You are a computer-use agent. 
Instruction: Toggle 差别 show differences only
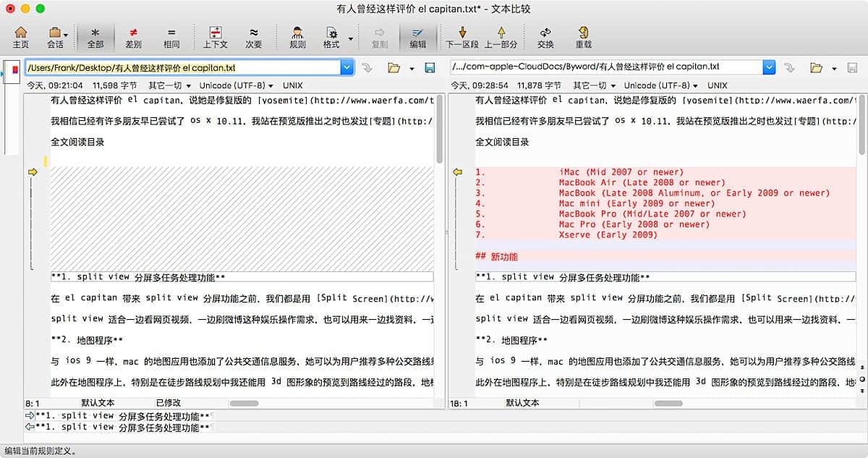[133, 37]
